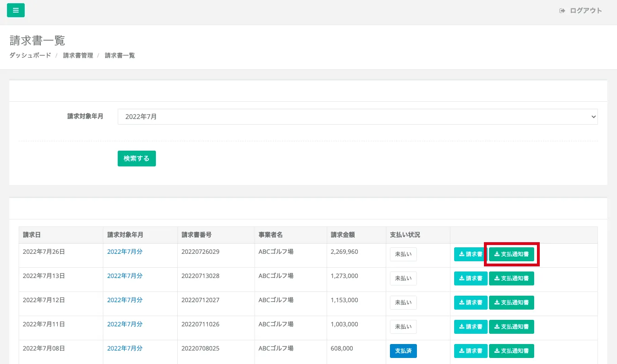This screenshot has width=617, height=364.
Task: Click 未払い status for July 12 invoice
Action: 403,303
